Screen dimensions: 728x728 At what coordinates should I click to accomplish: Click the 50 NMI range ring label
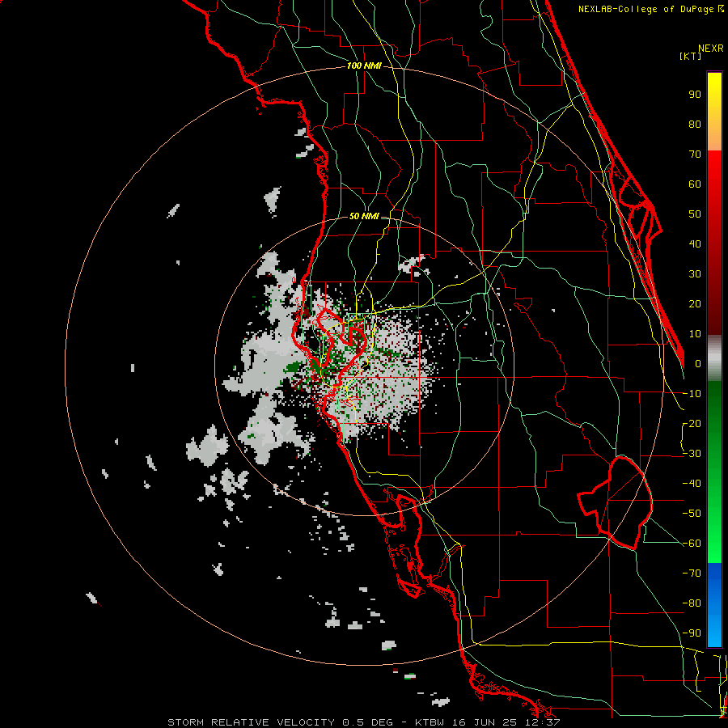(x=364, y=216)
